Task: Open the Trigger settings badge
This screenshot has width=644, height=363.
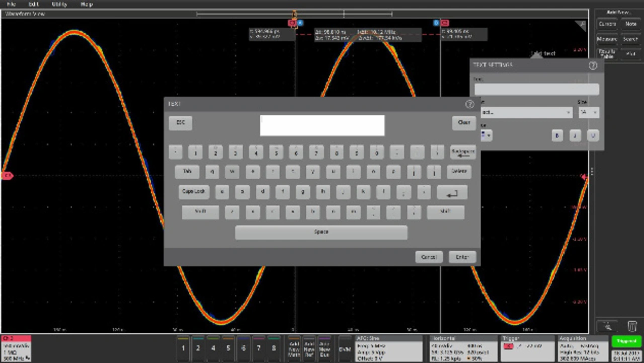Action: tap(527, 348)
